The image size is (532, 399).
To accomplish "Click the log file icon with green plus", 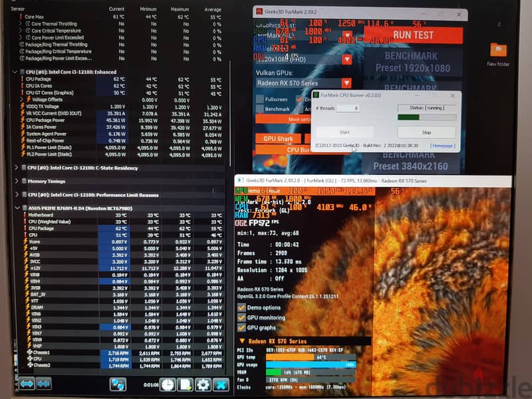I will (x=186, y=385).
